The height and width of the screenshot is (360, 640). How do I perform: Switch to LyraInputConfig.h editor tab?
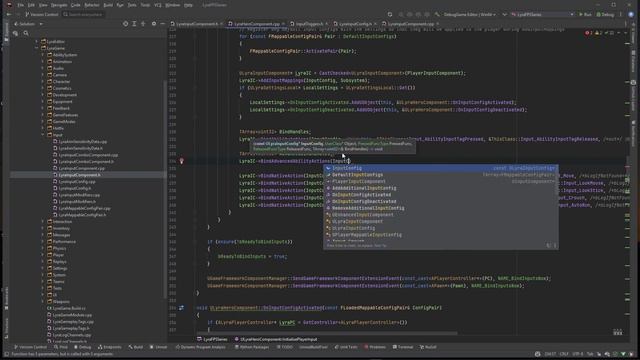pos(355,24)
